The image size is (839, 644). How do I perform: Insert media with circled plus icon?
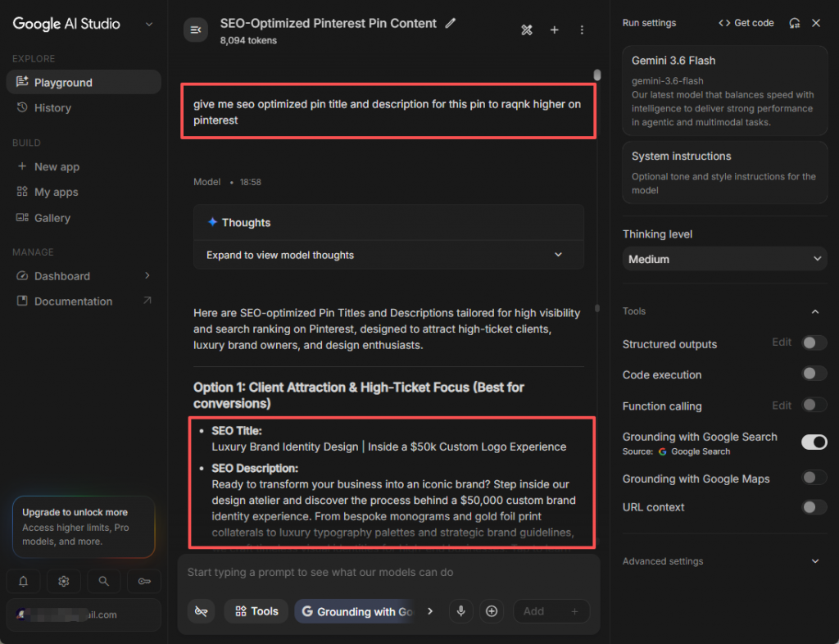[492, 611]
